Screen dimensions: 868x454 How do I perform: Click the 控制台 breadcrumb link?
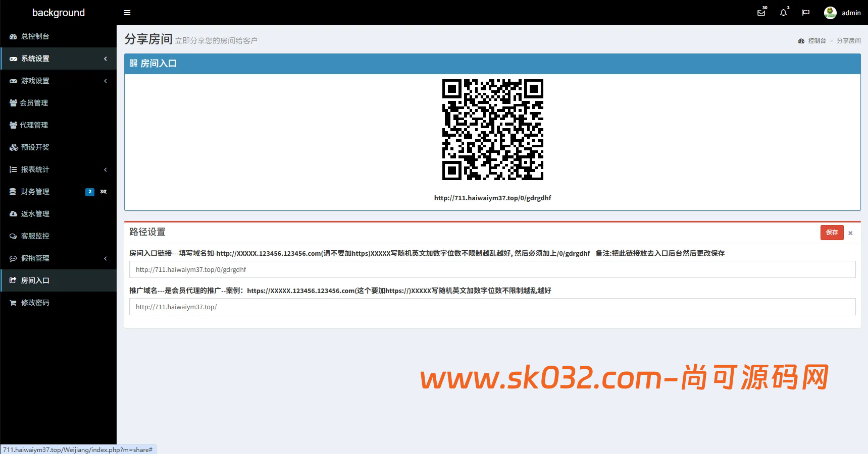pyautogui.click(x=816, y=41)
